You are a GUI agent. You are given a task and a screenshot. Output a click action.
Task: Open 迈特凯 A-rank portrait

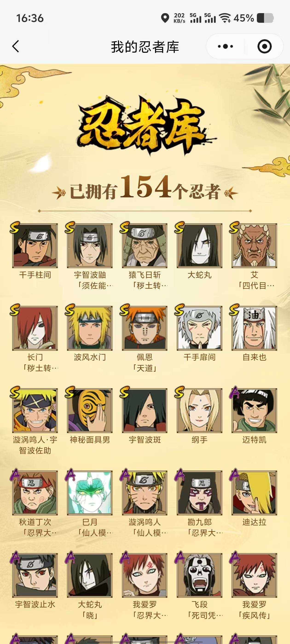[x=254, y=411]
